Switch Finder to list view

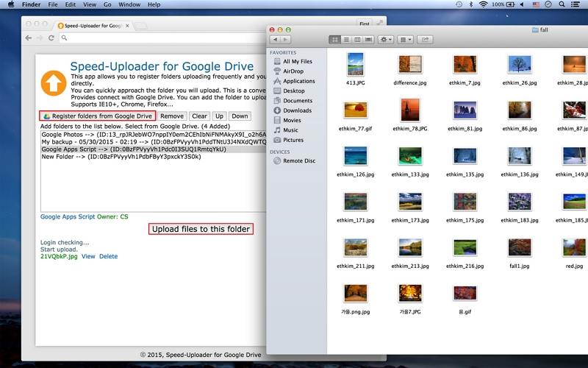[x=346, y=39]
